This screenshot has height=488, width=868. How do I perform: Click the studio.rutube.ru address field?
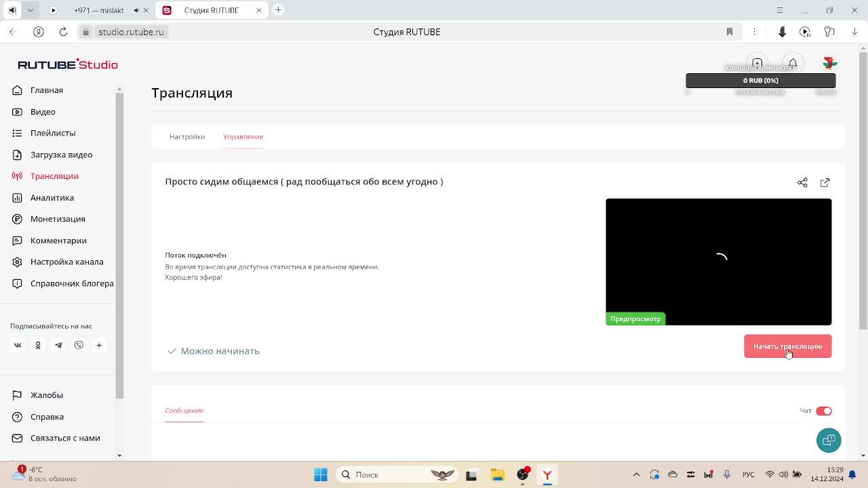point(131,32)
